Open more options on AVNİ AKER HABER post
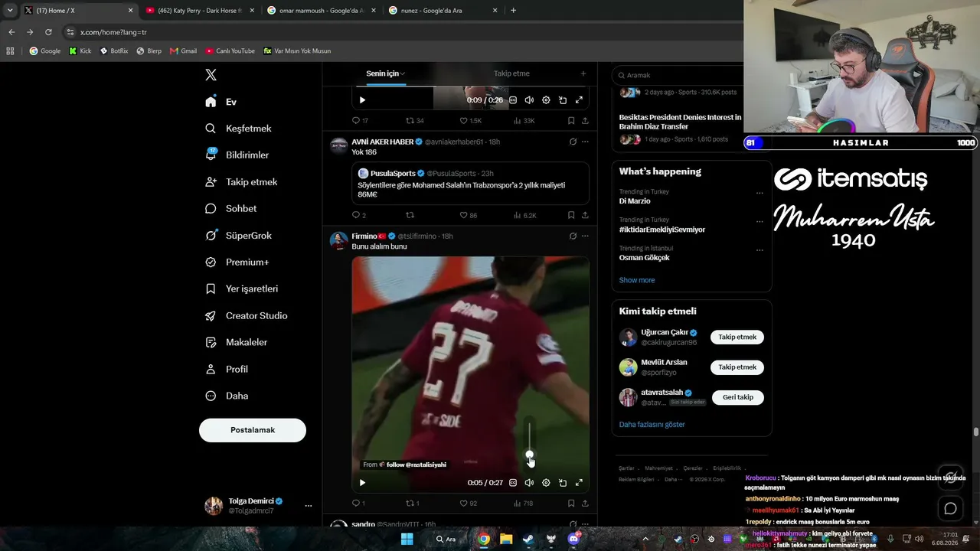The image size is (980, 551). 585,142
